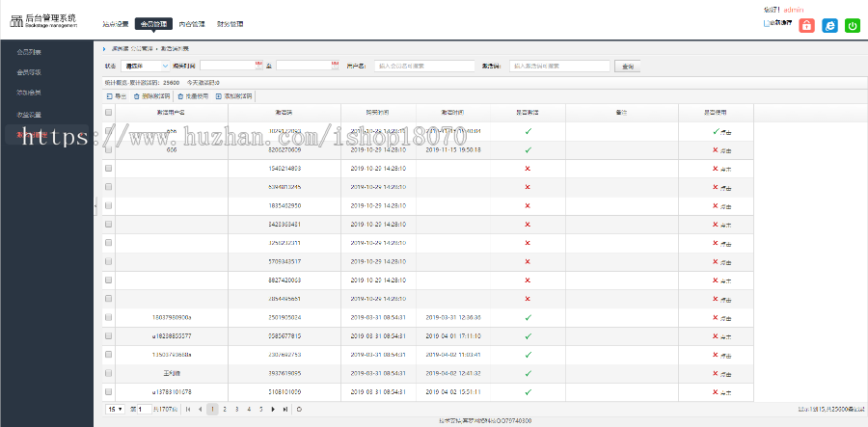Open the second sidebar item 会员等级
Image resolution: width=868 pixels, height=427 pixels.
(x=29, y=72)
